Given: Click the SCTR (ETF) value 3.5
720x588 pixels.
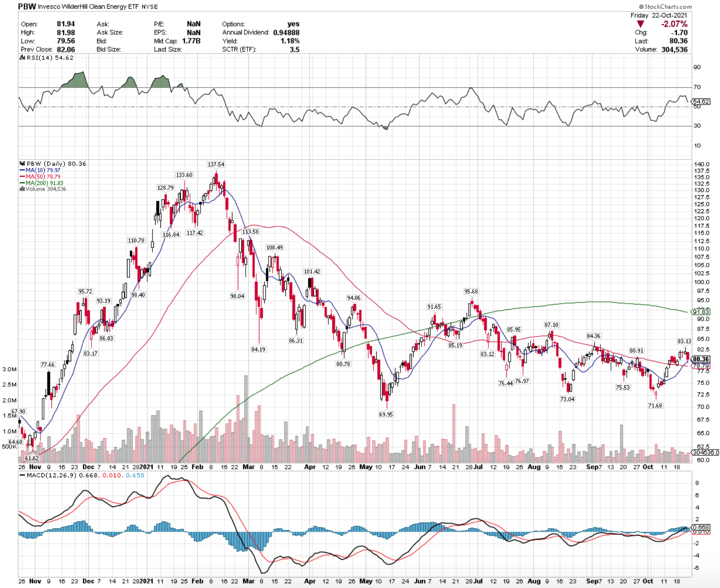Looking at the screenshot, I should 295,49.
